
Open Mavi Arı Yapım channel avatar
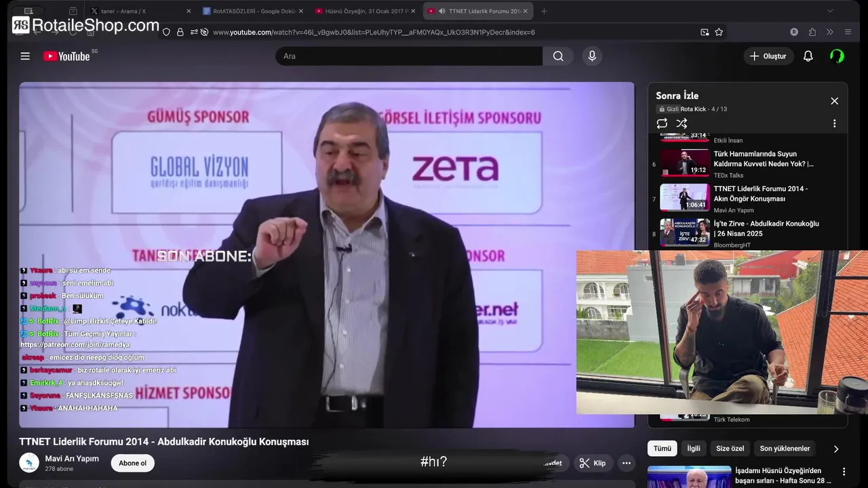pos(29,463)
